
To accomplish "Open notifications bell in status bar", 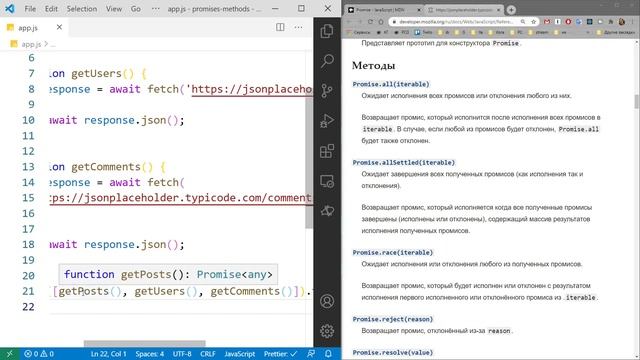I will point(328,354).
